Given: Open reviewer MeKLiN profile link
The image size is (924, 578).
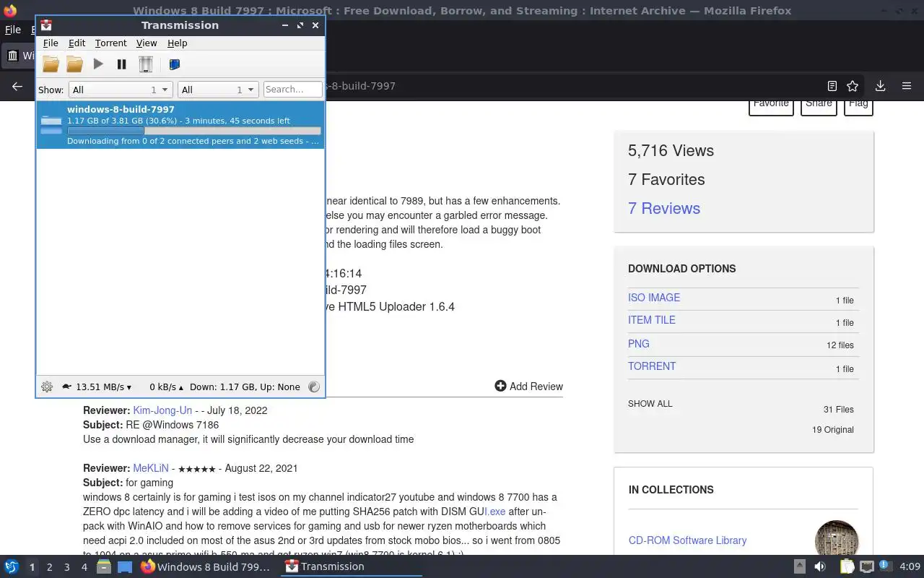Looking at the screenshot, I should 151,468.
